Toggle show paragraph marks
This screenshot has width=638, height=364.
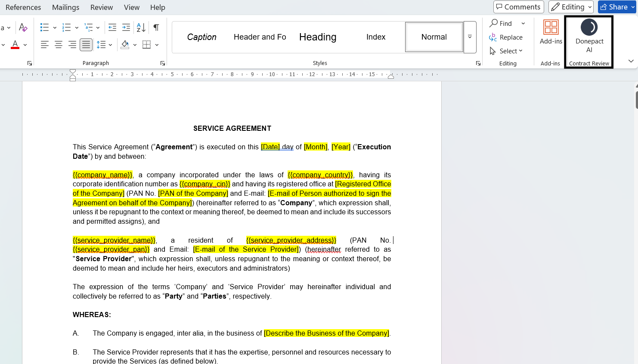[x=156, y=28]
